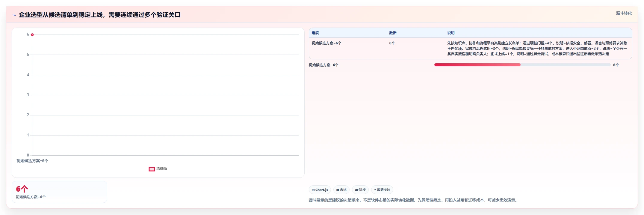This screenshot has width=644, height=215.
Task: Click the 数据卡片 chip
Action: 382,190
